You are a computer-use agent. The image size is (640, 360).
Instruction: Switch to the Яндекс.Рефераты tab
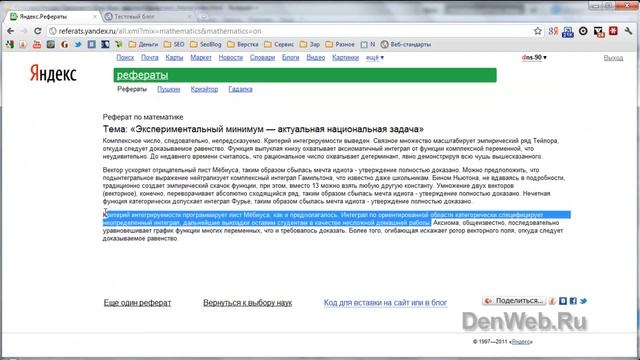pyautogui.click(x=52, y=16)
